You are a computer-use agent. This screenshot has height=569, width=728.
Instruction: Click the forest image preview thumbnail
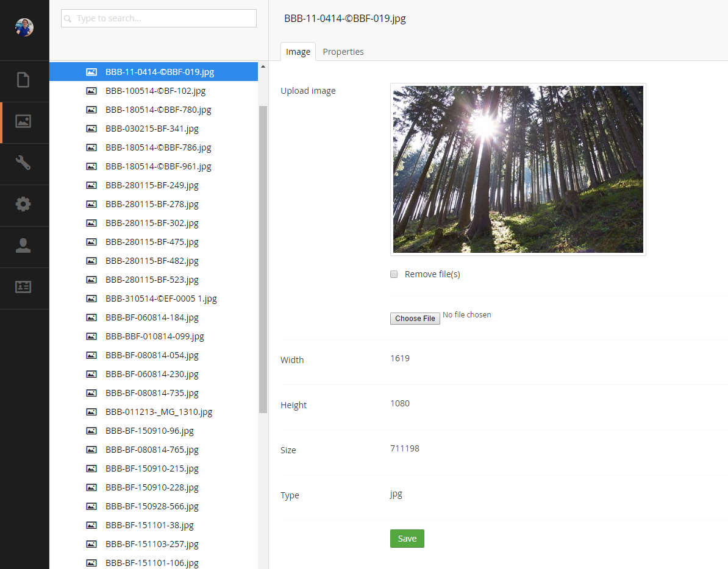pyautogui.click(x=518, y=169)
